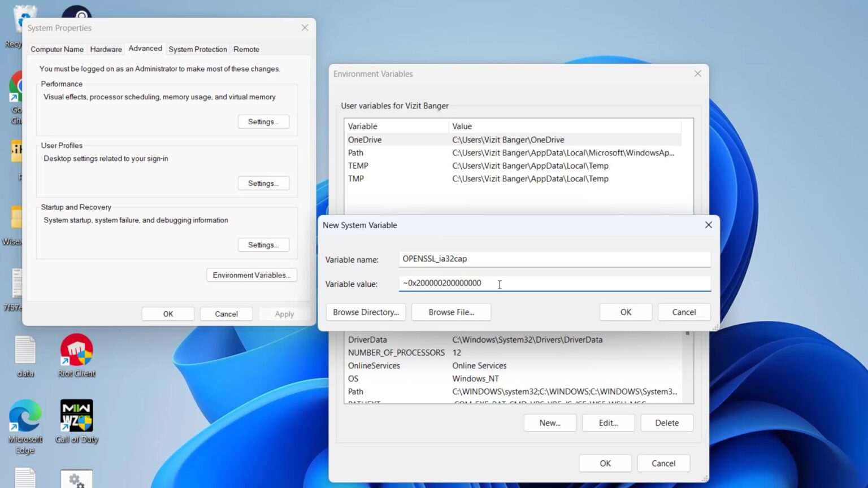Click the Environment Variables button

tap(251, 275)
